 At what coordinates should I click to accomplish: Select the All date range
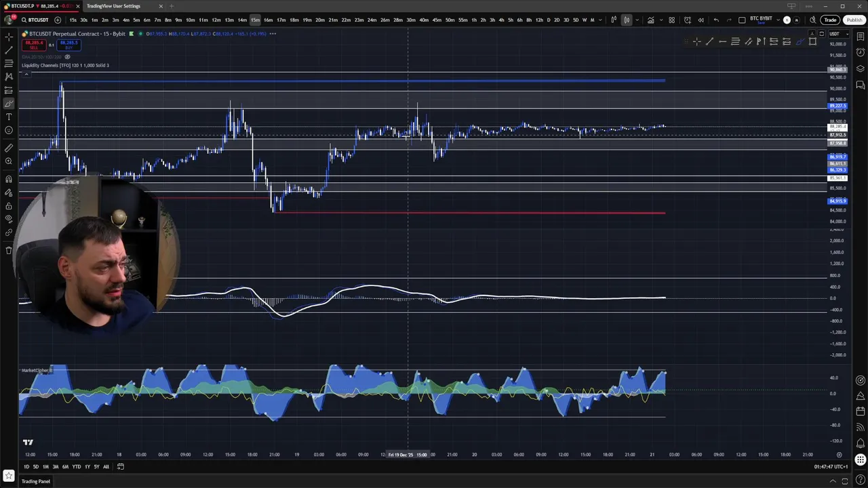[106, 466]
